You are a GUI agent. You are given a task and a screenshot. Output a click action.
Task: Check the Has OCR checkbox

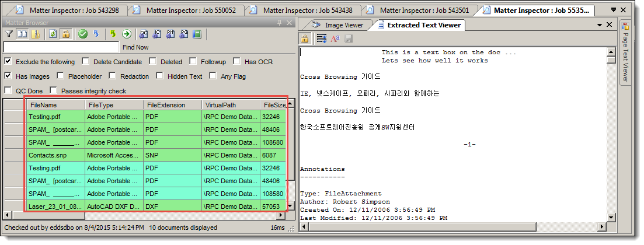pos(236,61)
